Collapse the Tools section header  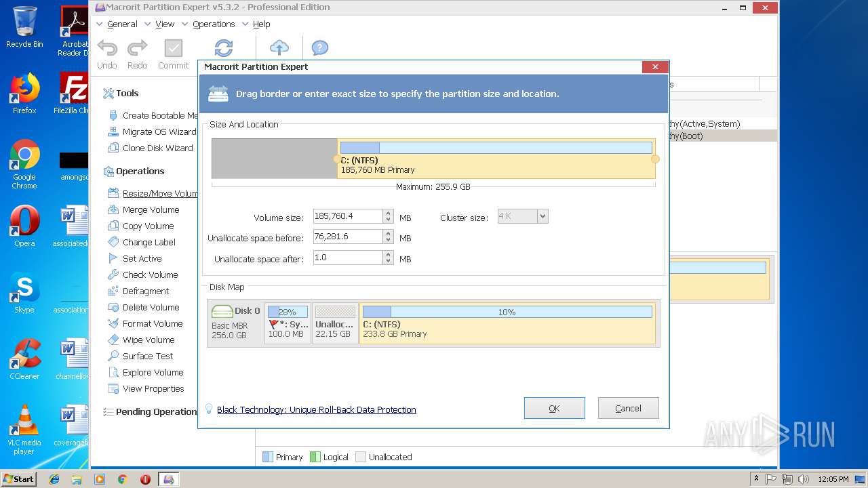[x=121, y=94]
